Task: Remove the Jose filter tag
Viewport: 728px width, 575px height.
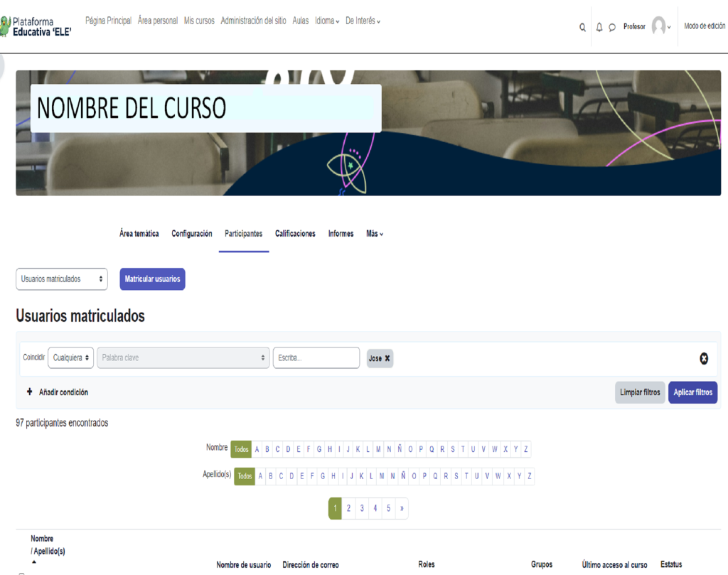Action: click(x=387, y=359)
